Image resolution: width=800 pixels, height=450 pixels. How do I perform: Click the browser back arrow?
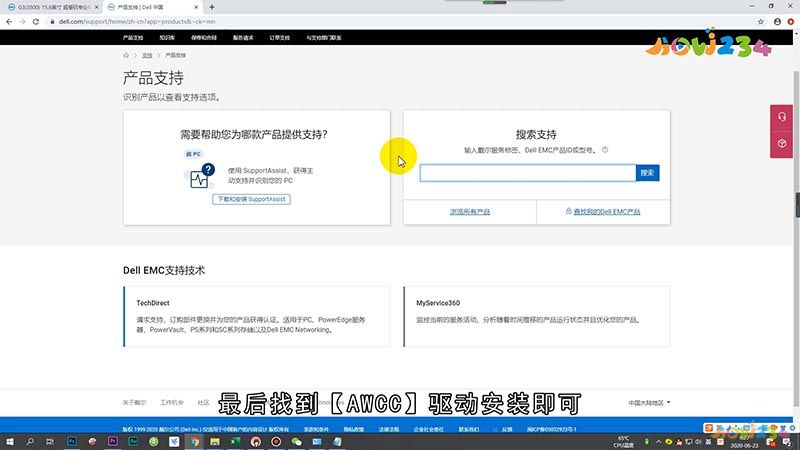click(9, 21)
